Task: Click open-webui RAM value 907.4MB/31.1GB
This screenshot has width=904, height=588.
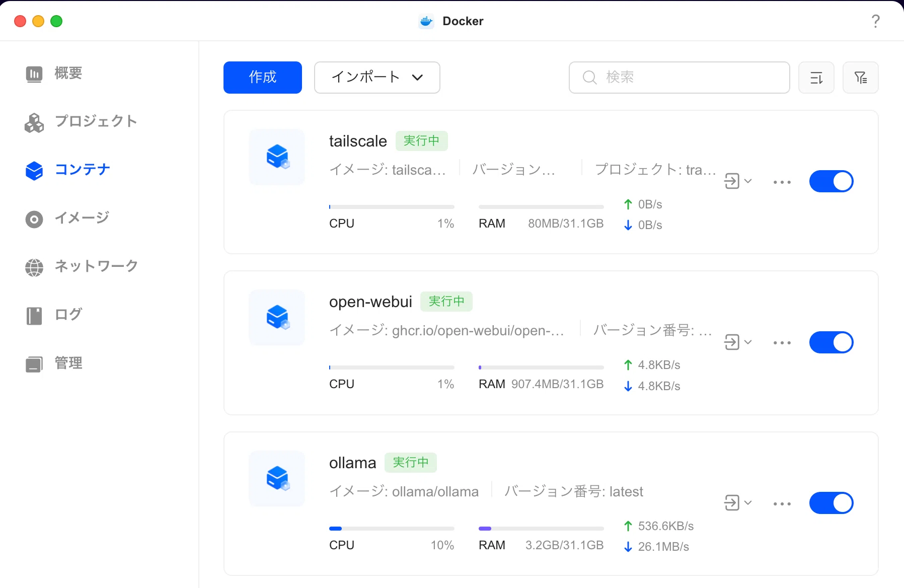Action: pyautogui.click(x=557, y=384)
